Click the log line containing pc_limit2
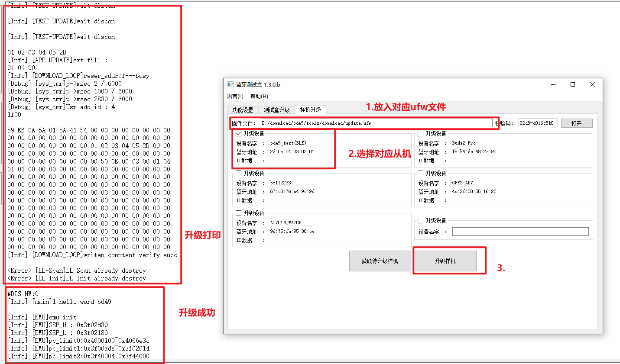This screenshot has width=620, height=364. click(78, 356)
